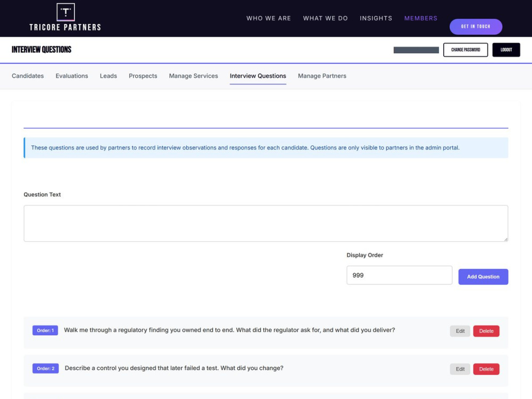The image size is (532, 399).
Task: Click the Display Order label
Action: click(x=365, y=255)
